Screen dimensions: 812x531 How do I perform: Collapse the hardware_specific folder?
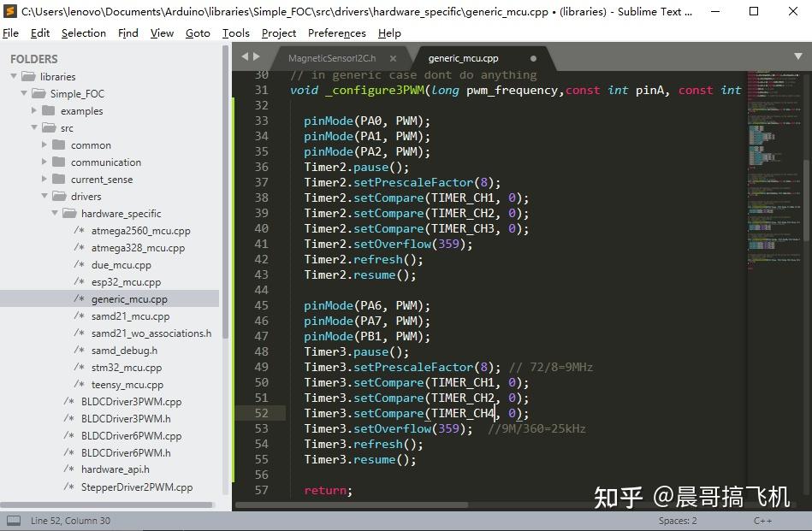click(x=55, y=213)
